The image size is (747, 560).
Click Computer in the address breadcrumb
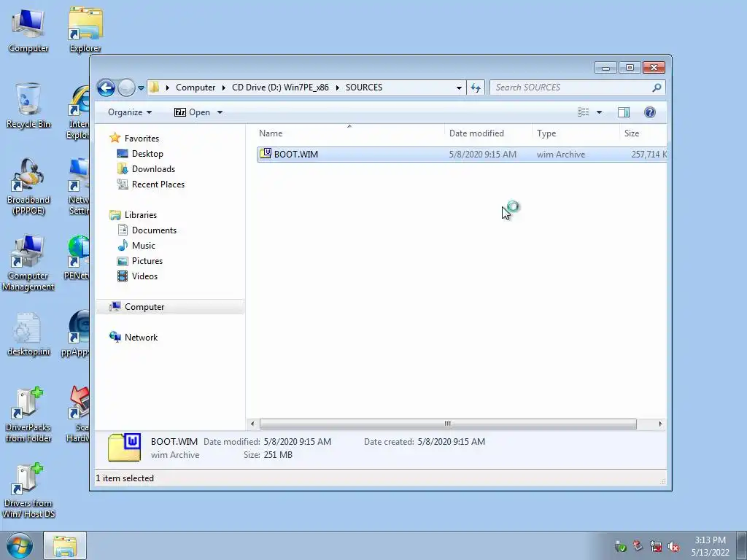click(x=196, y=87)
